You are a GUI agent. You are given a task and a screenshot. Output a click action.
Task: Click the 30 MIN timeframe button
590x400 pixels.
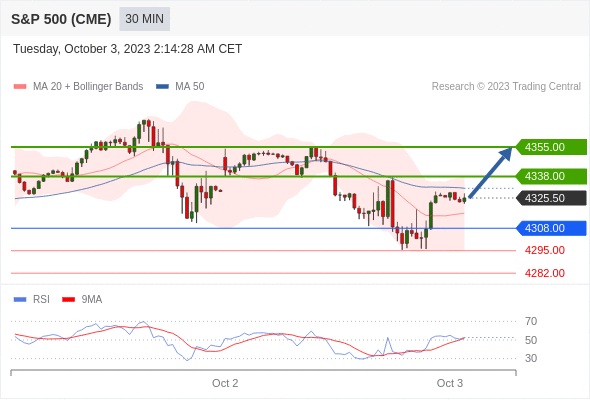pyautogui.click(x=144, y=19)
